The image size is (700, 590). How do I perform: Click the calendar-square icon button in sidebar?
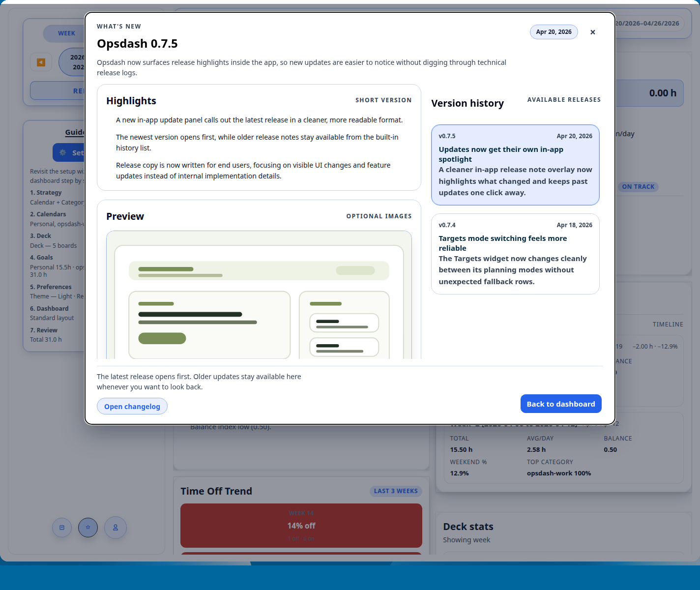(x=62, y=528)
